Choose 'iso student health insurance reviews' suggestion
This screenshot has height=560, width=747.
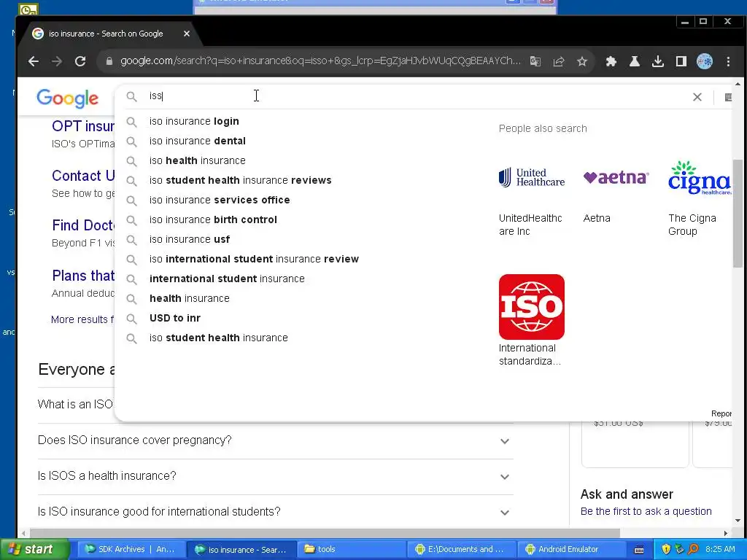click(241, 180)
